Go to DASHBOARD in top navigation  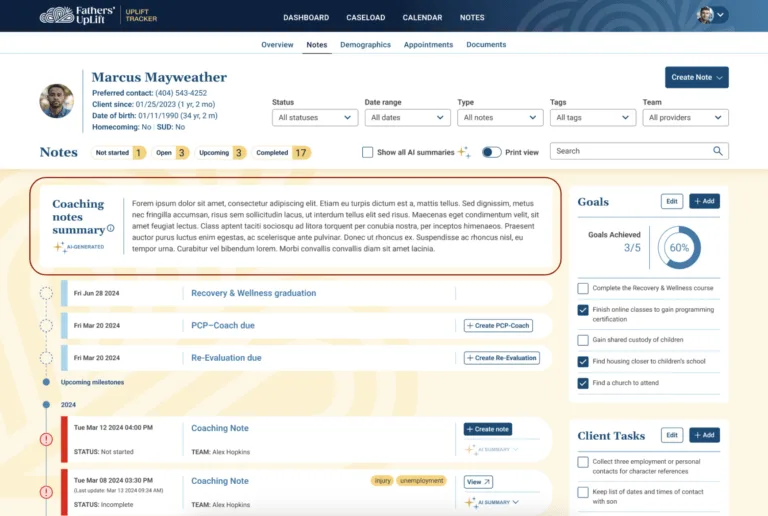pyautogui.click(x=306, y=18)
